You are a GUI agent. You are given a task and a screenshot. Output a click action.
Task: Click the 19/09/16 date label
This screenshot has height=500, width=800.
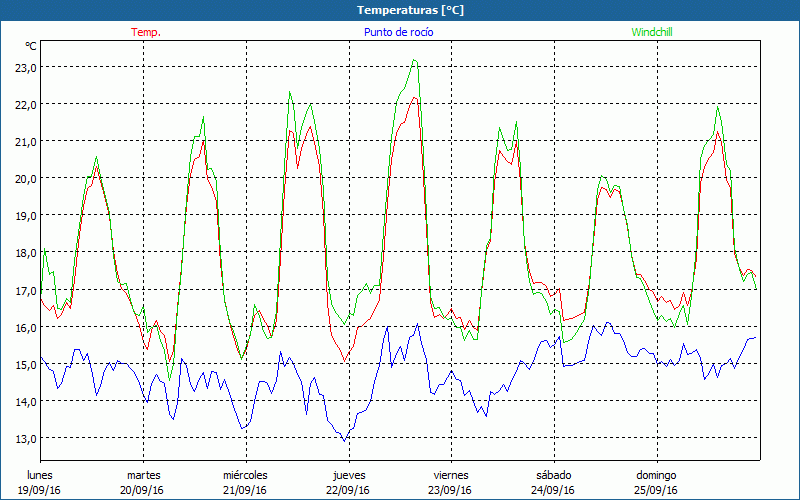pos(40,490)
